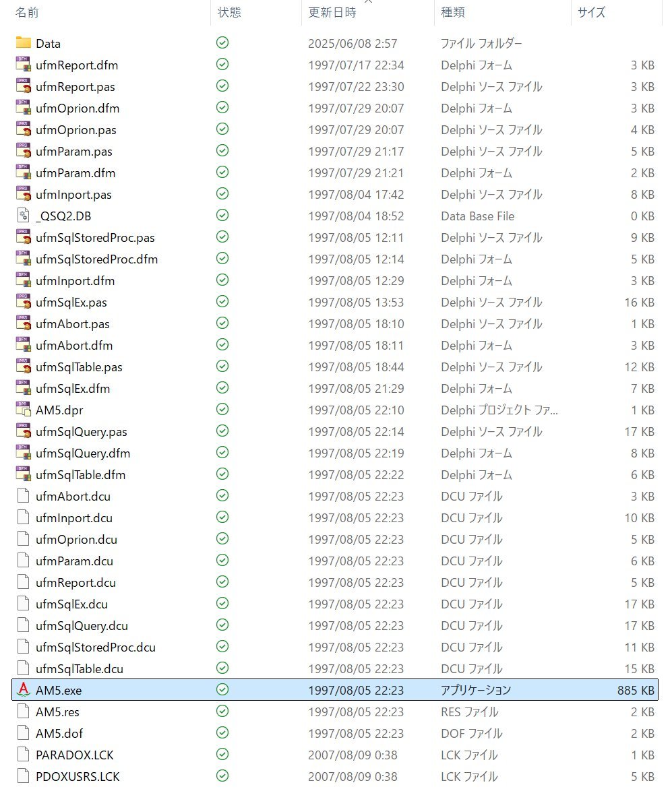The image size is (672, 789).
Task: Click the type 'Data Base File'
Action: click(x=478, y=216)
